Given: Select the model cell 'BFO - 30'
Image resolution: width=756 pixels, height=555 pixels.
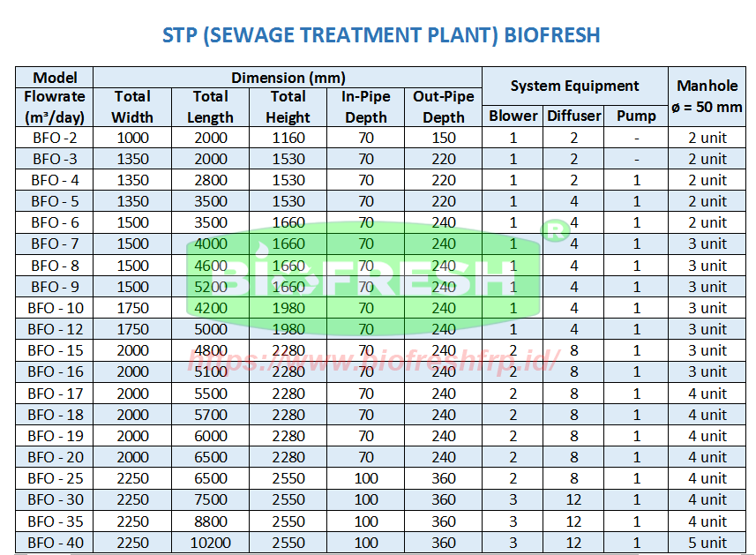Looking at the screenshot, I should pos(55,499).
